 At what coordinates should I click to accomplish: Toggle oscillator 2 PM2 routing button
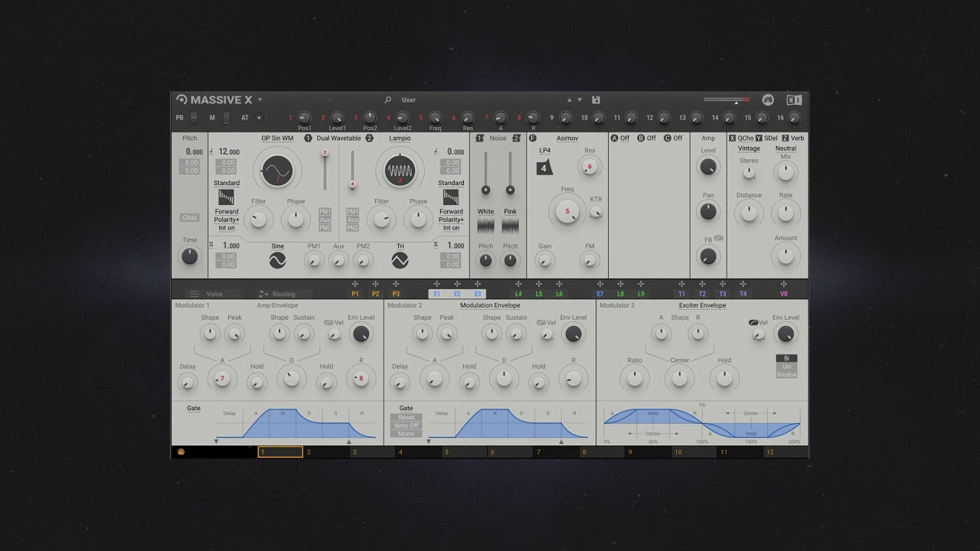(x=352, y=228)
